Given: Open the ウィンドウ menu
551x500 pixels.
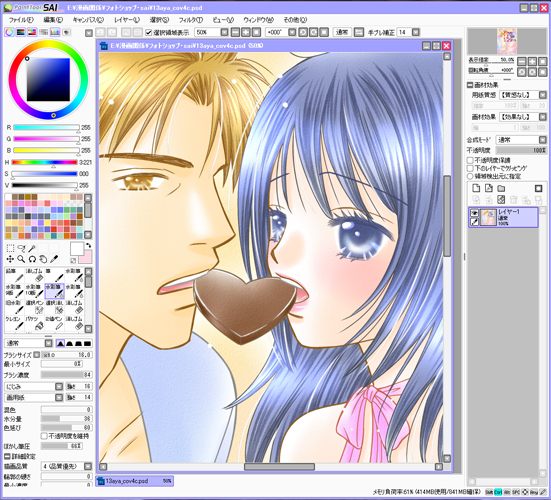Looking at the screenshot, I should point(258,20).
